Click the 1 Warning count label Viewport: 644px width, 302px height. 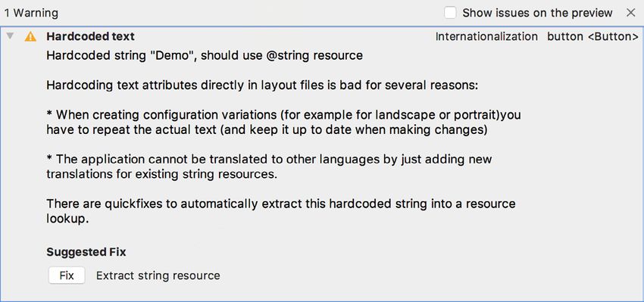[x=31, y=13]
